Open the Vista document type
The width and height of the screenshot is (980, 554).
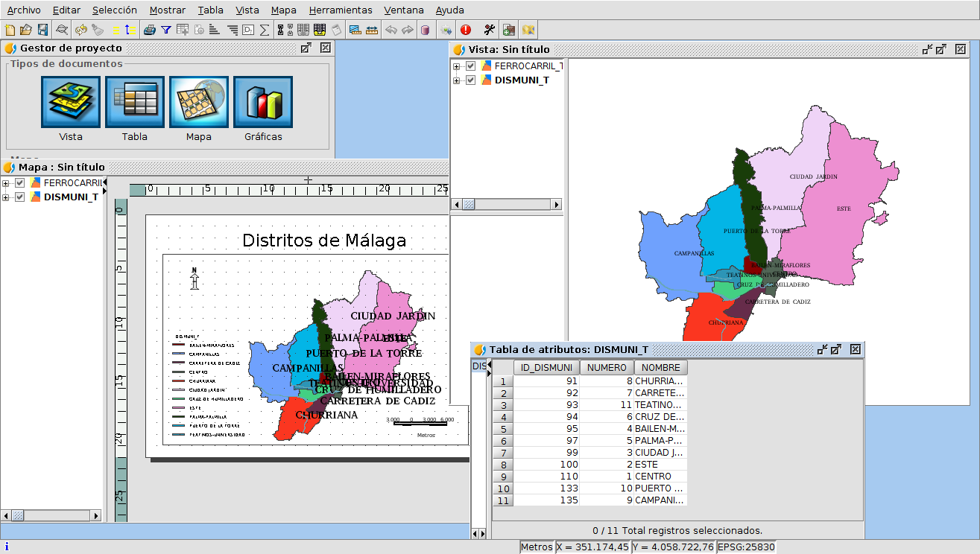pyautogui.click(x=71, y=102)
